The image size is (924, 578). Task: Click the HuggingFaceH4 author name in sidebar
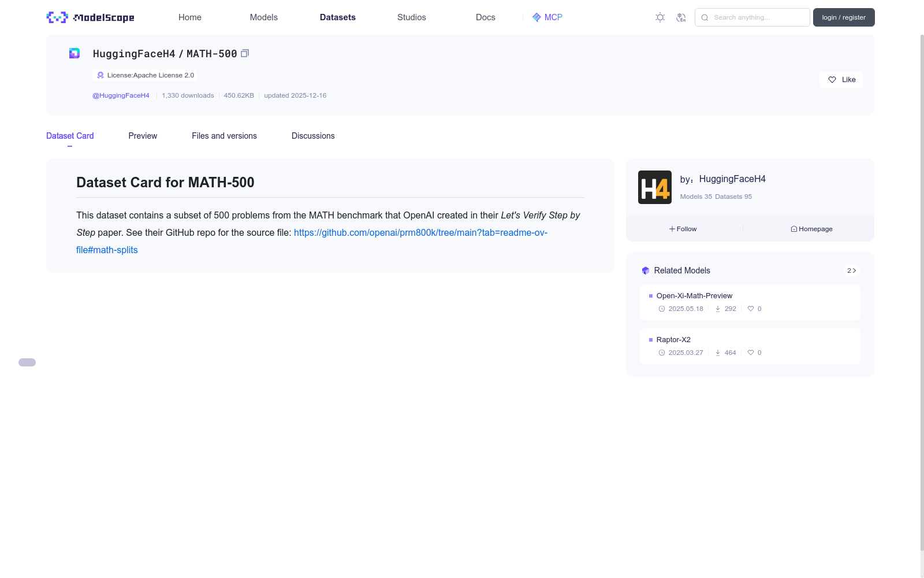coord(732,179)
